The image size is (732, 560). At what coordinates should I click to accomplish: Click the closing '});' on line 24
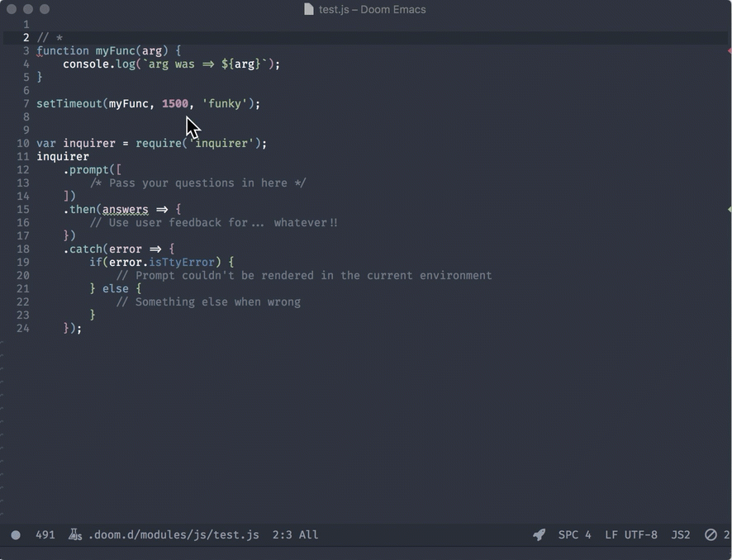pyautogui.click(x=73, y=329)
